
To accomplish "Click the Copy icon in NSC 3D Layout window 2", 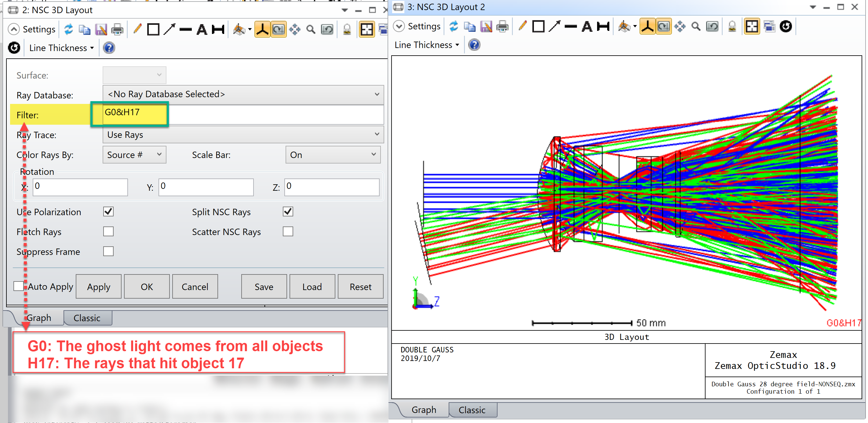I will pyautogui.click(x=85, y=29).
